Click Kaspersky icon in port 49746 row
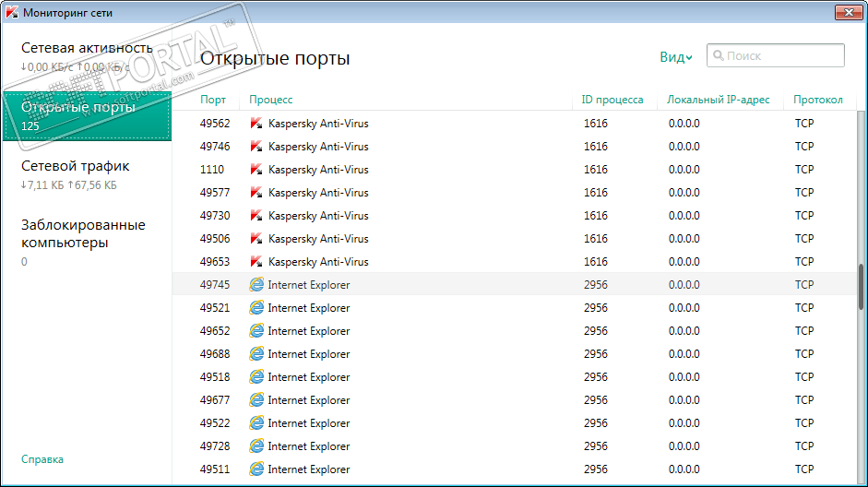The image size is (868, 487). (x=256, y=147)
